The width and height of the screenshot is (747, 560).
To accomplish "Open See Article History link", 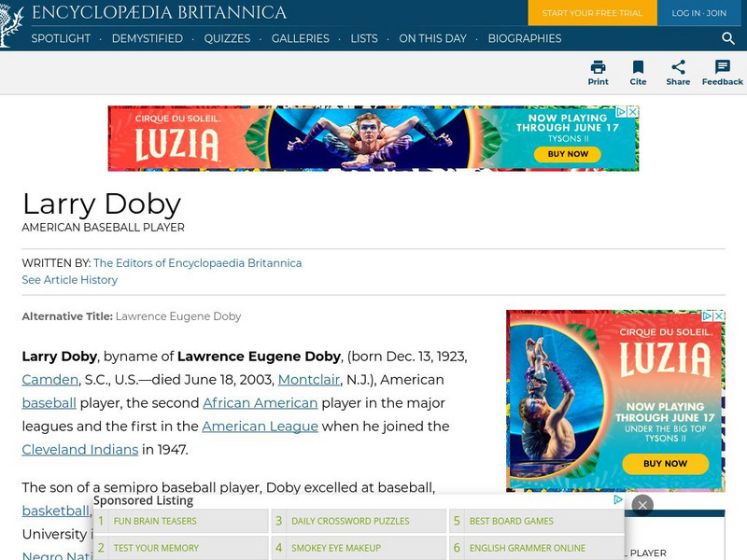I will [x=69, y=280].
